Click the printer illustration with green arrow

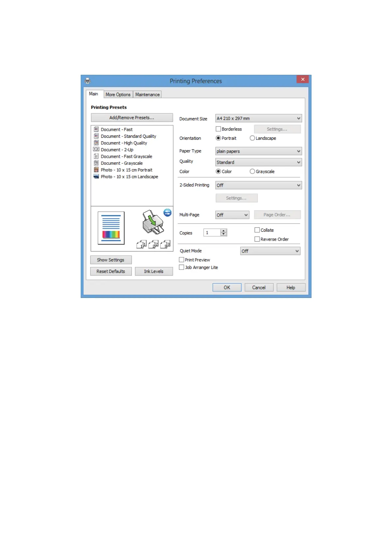153,222
